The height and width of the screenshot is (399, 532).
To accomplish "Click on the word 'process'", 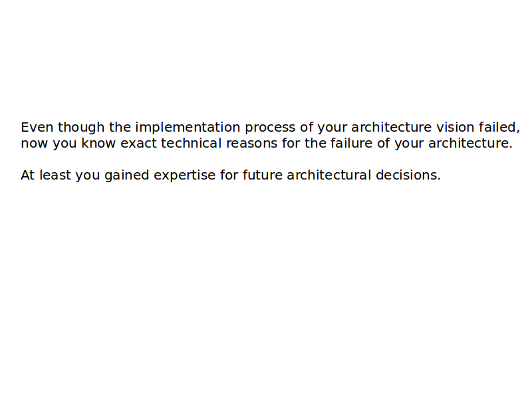I will (x=269, y=127).
